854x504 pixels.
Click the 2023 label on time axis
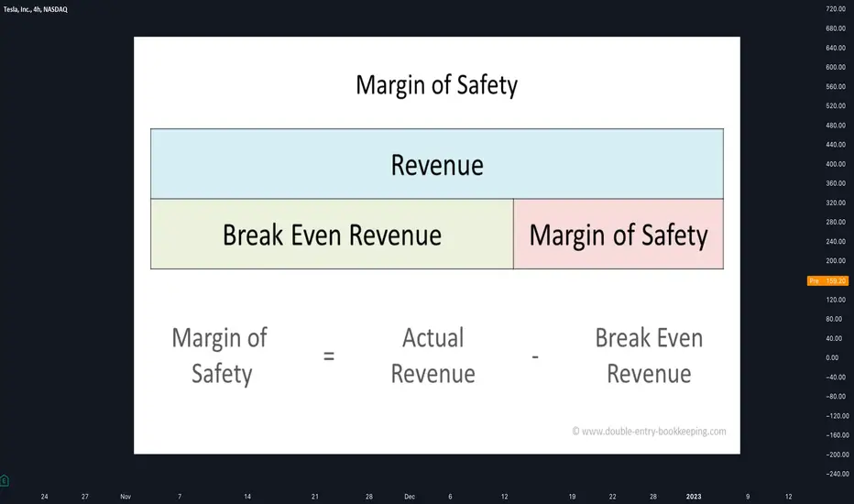(694, 497)
